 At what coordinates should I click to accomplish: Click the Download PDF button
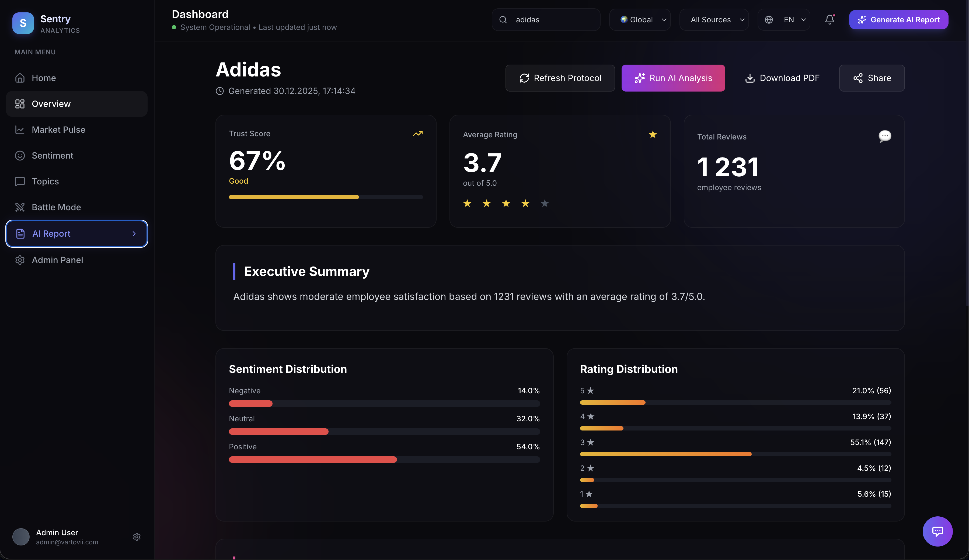782,78
